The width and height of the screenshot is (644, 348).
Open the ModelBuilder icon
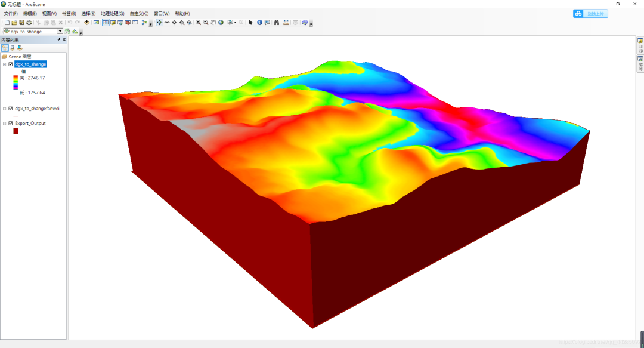click(144, 23)
